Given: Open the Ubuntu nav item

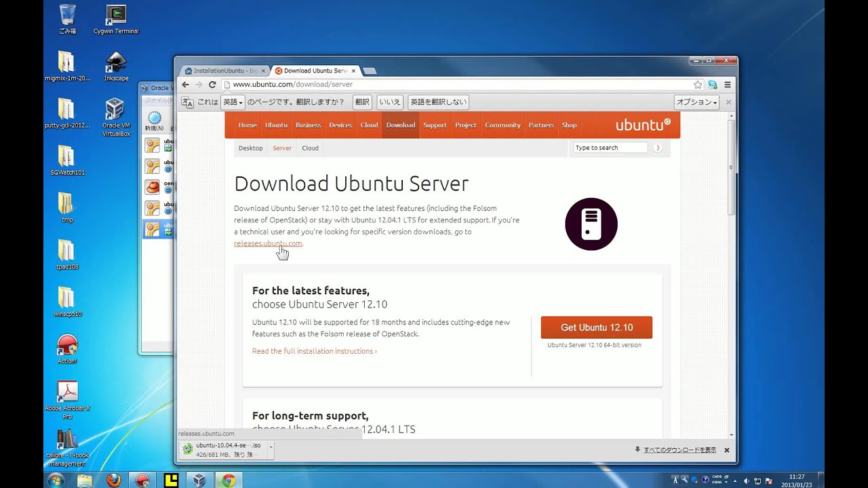Looking at the screenshot, I should coord(276,125).
